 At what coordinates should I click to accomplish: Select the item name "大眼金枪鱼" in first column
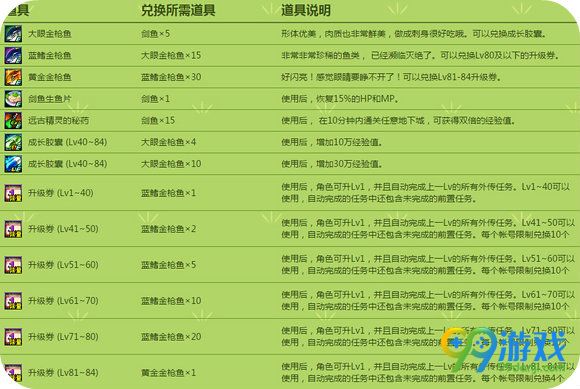[x=50, y=34]
